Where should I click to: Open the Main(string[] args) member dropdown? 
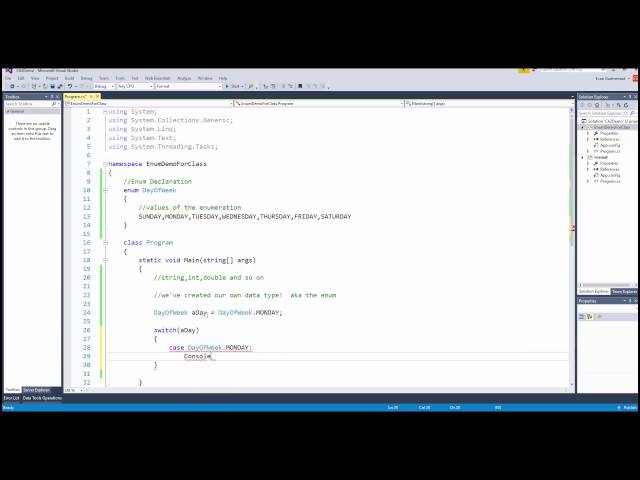pyautogui.click(x=489, y=104)
